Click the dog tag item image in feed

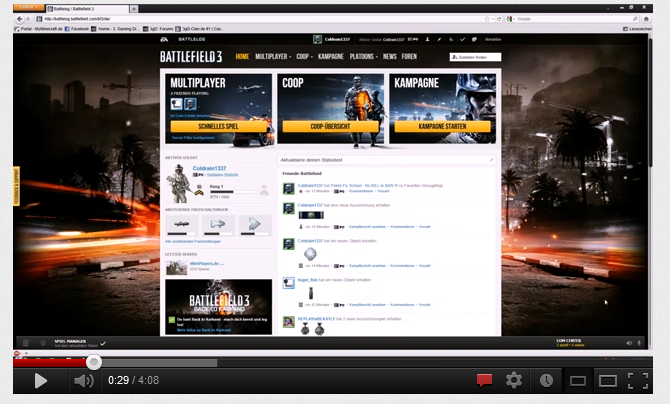coord(310,254)
